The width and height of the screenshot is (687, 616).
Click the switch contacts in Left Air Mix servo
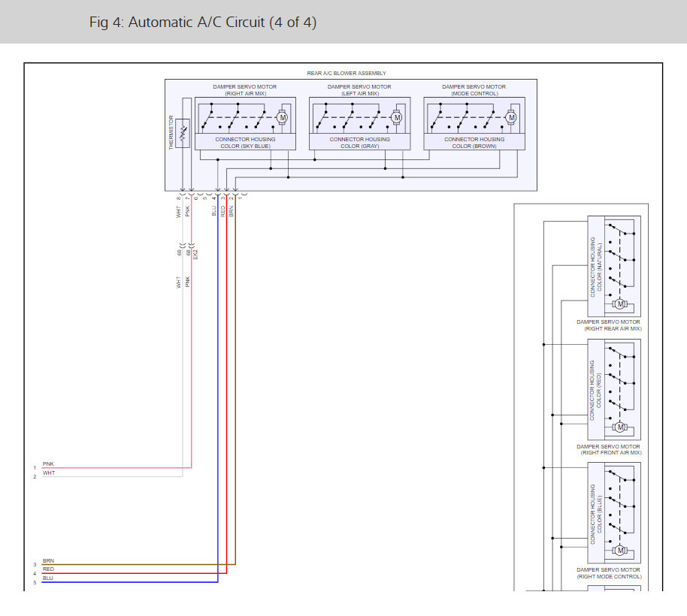tap(352, 117)
